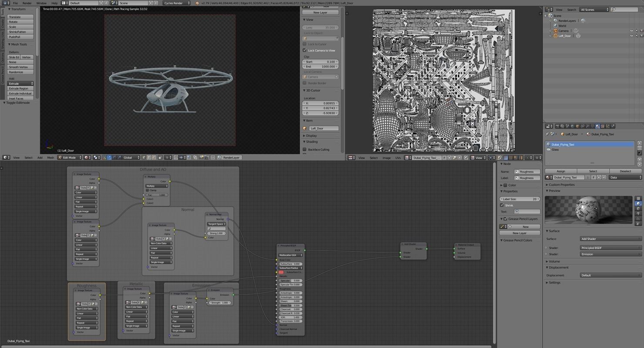Image resolution: width=644 pixels, height=348 pixels.
Task: Toggle Grease Pencil Layers checkbox
Action: (505, 219)
